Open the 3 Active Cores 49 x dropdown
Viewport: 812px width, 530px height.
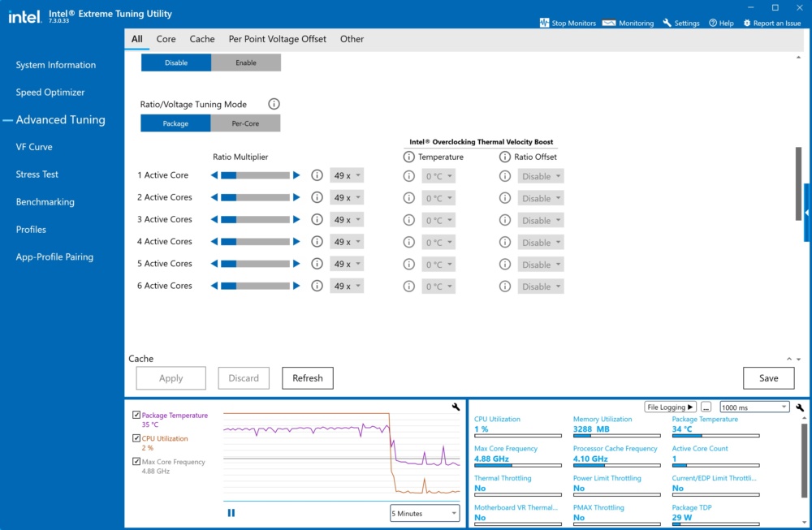(347, 220)
